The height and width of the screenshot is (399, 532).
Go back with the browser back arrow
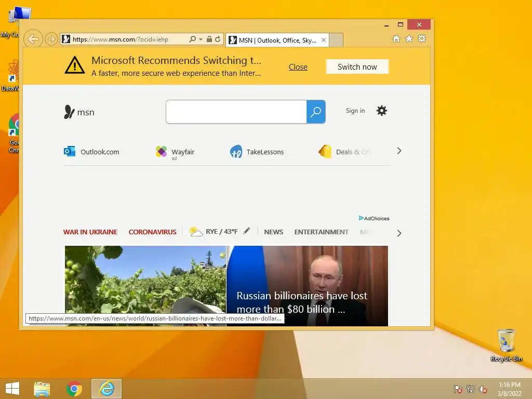pyautogui.click(x=33, y=39)
